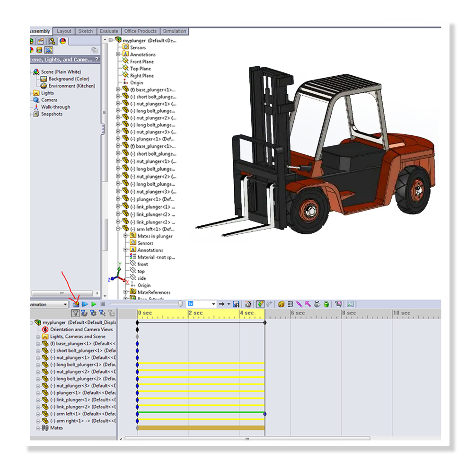Toggle the No Filter funnel icon
The width and height of the screenshot is (476, 471).
coord(75,313)
